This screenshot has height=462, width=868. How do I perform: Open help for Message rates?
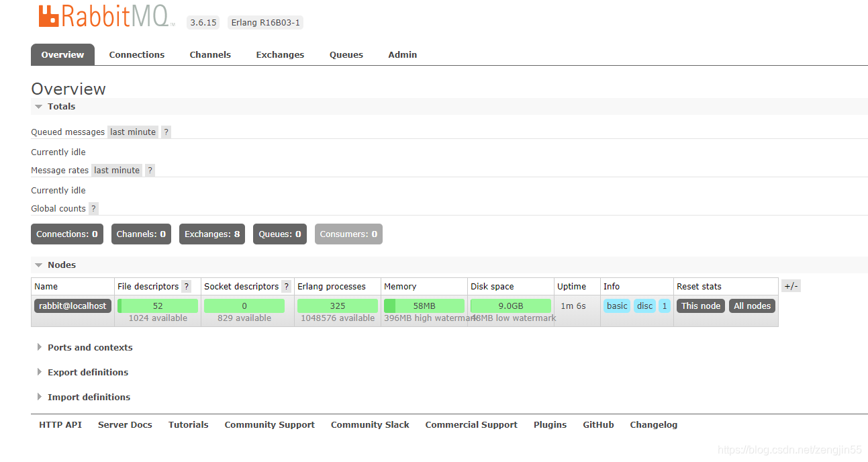150,171
